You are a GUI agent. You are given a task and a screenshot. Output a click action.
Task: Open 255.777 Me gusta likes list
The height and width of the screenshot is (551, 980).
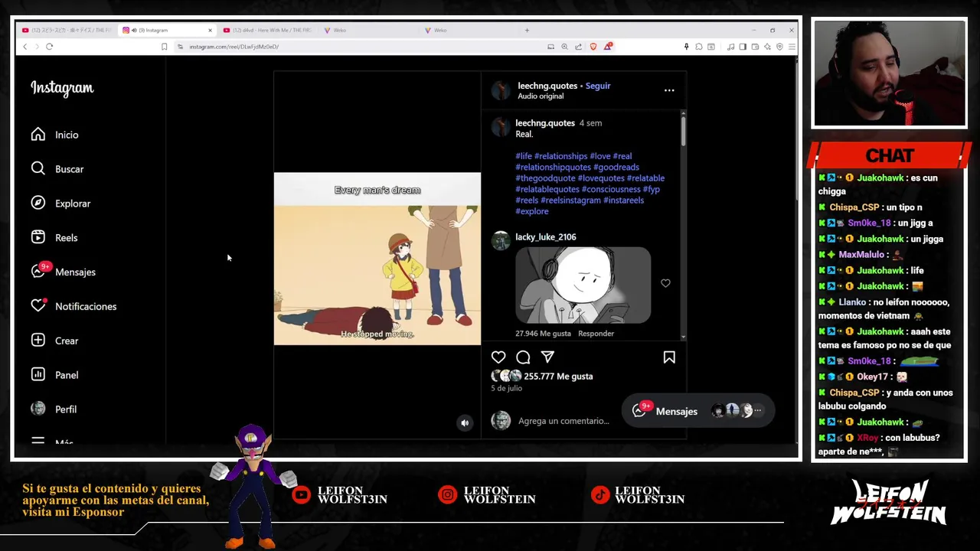(558, 377)
